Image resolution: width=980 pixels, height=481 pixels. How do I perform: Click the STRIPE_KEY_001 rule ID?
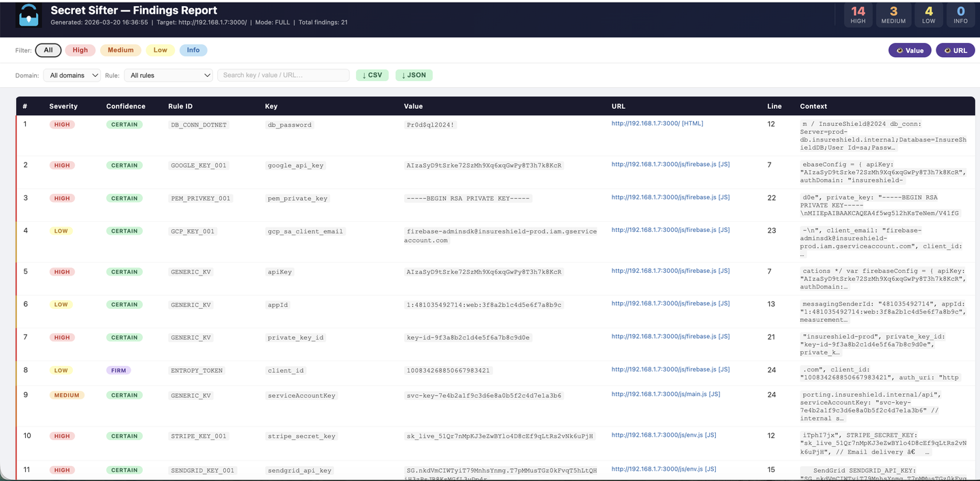pos(199,436)
